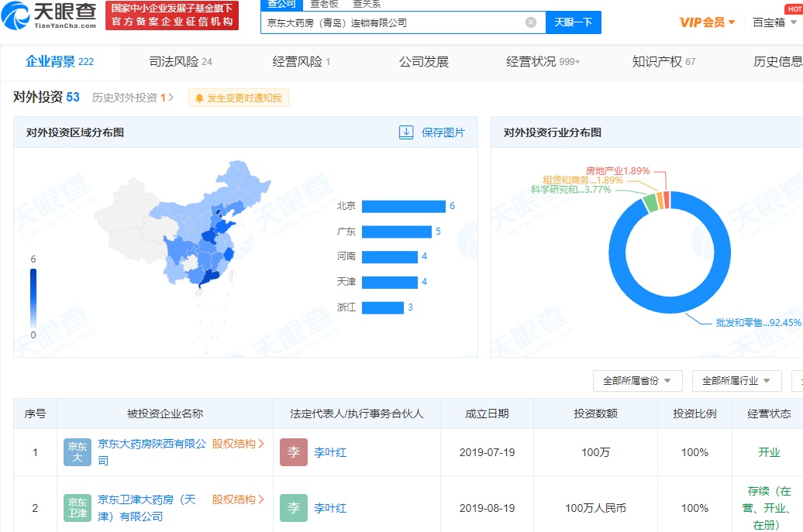This screenshot has width=803, height=532.
Task: Expand 股权结构 for 京东卫津大药房
Action: point(238,499)
